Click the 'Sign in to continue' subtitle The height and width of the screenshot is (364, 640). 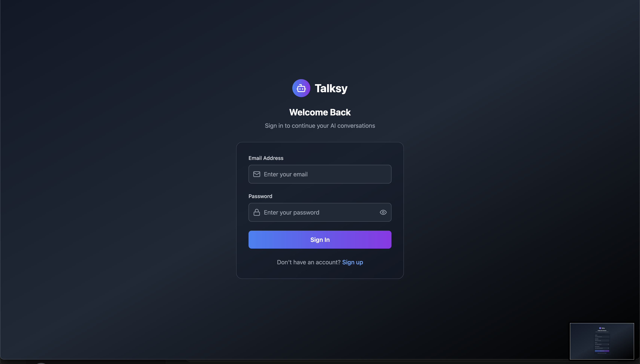pyautogui.click(x=320, y=126)
